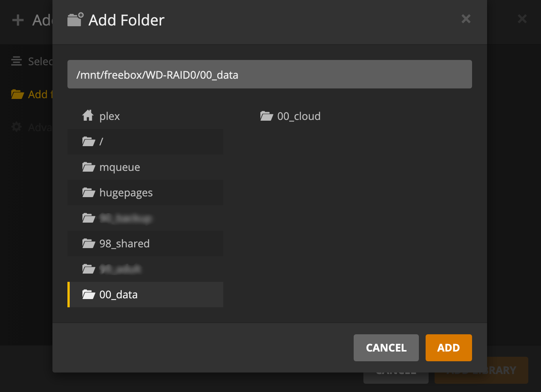The width and height of the screenshot is (541, 392).
Task: Click the plus icon in the top-left corner
Action: pos(18,20)
